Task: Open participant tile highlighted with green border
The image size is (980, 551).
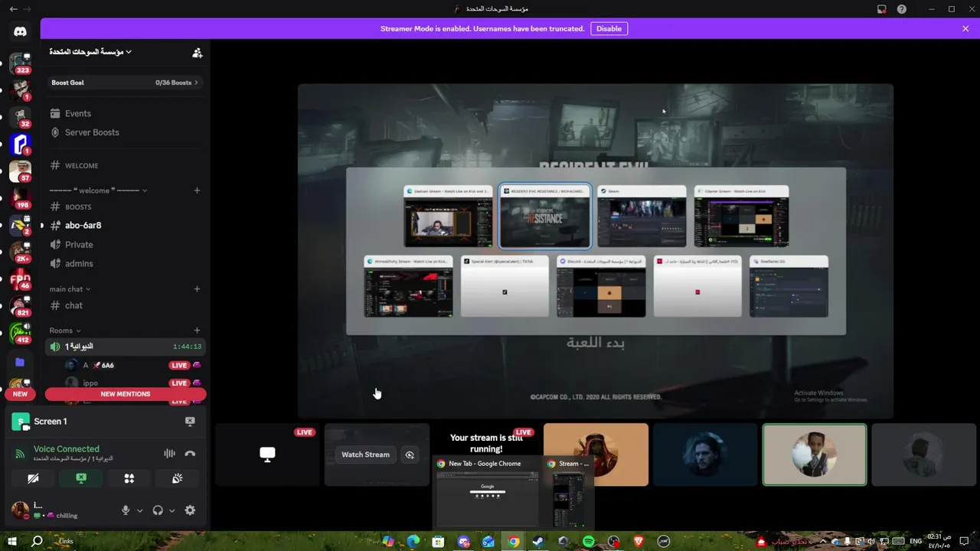Action: point(815,455)
